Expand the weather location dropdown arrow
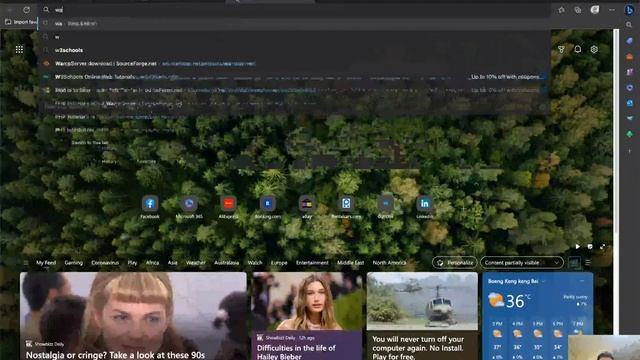640x360 pixels. (x=544, y=281)
